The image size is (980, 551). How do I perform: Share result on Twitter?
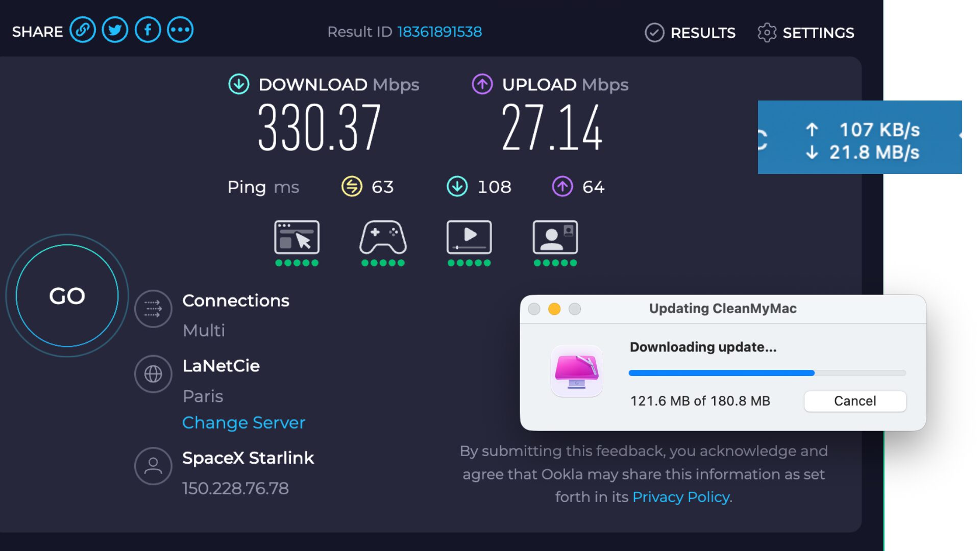click(x=115, y=30)
